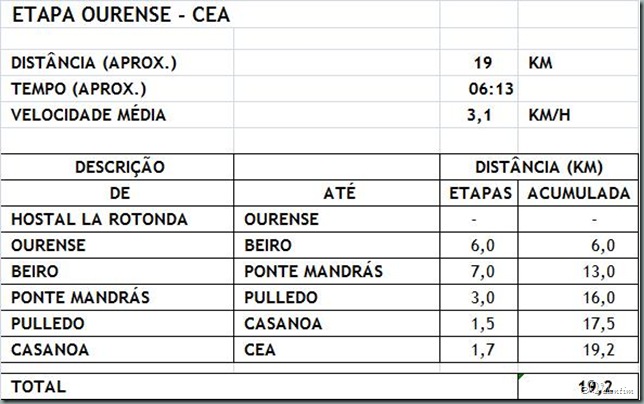Click the stage distance 3,0 cell

pos(479,297)
